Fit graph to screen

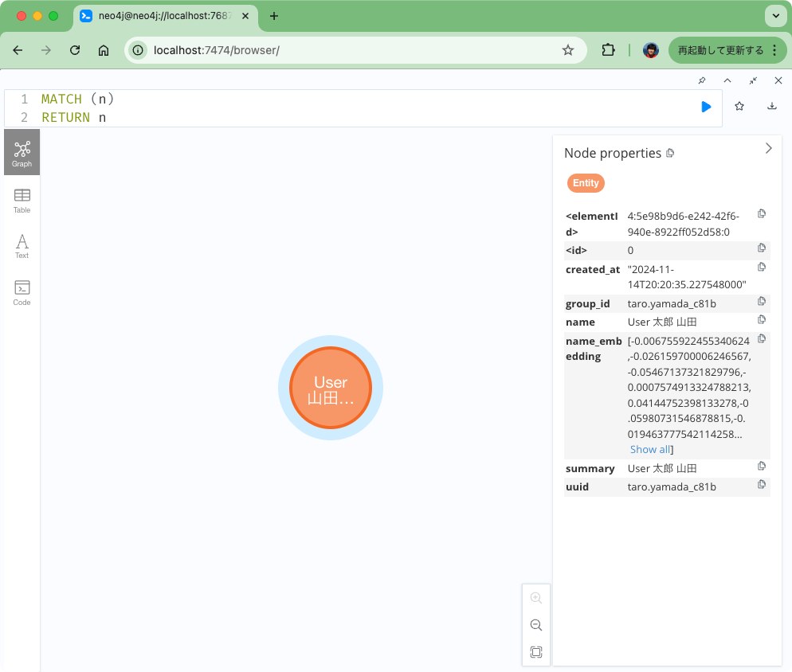coord(536,652)
